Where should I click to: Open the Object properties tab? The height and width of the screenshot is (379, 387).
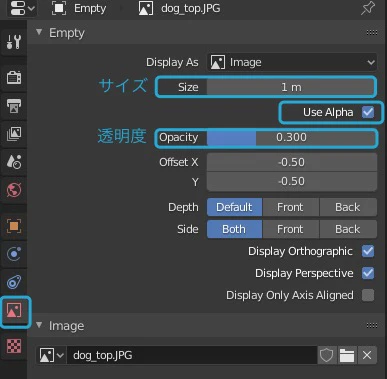(x=14, y=226)
